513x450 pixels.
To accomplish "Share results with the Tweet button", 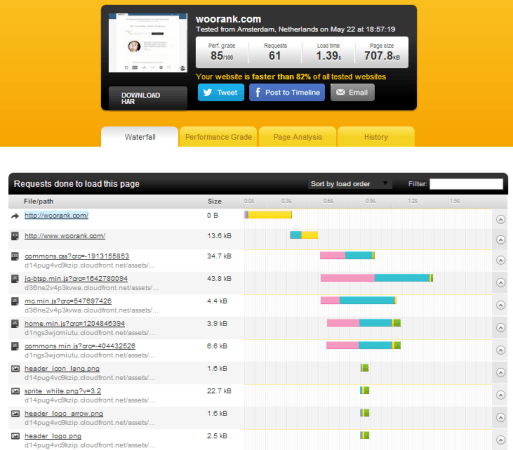I will [x=221, y=92].
